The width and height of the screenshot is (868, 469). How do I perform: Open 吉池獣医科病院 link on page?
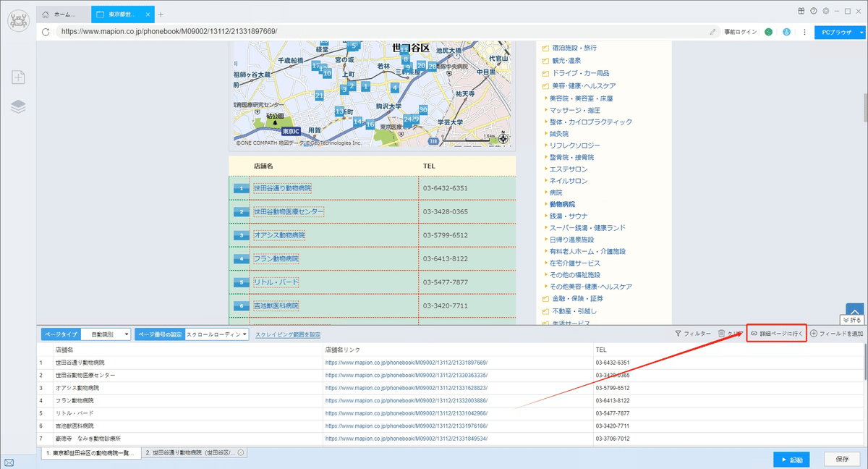pyautogui.click(x=276, y=305)
